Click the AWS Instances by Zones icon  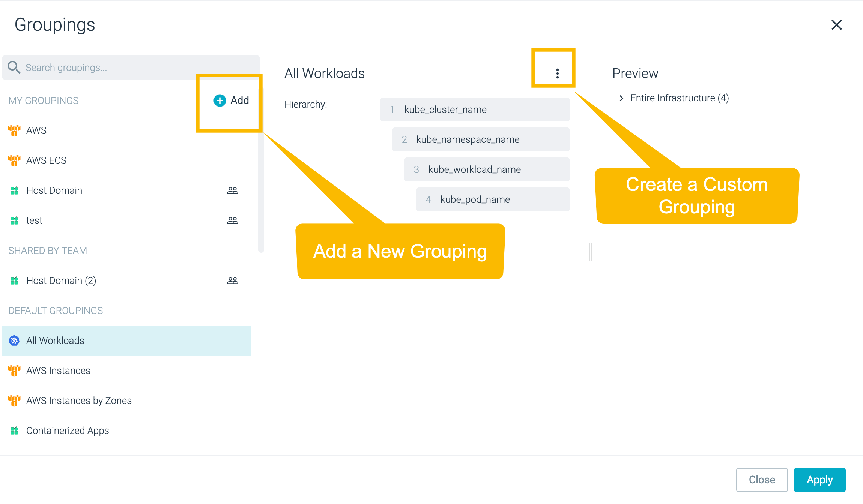click(x=14, y=400)
